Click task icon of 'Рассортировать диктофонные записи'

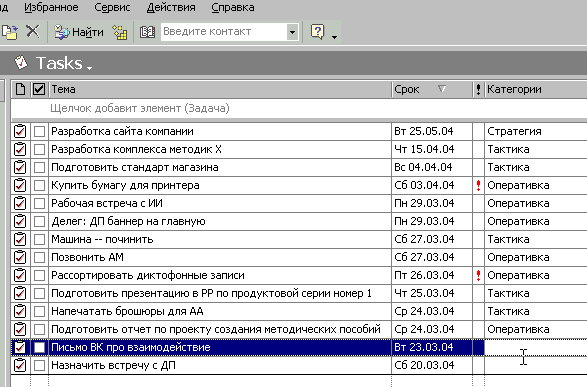[x=20, y=275]
